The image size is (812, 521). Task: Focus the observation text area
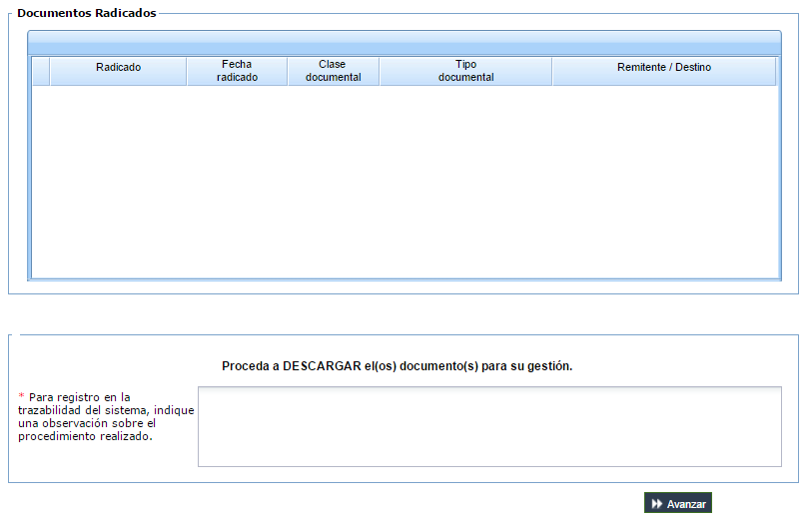[x=489, y=426]
